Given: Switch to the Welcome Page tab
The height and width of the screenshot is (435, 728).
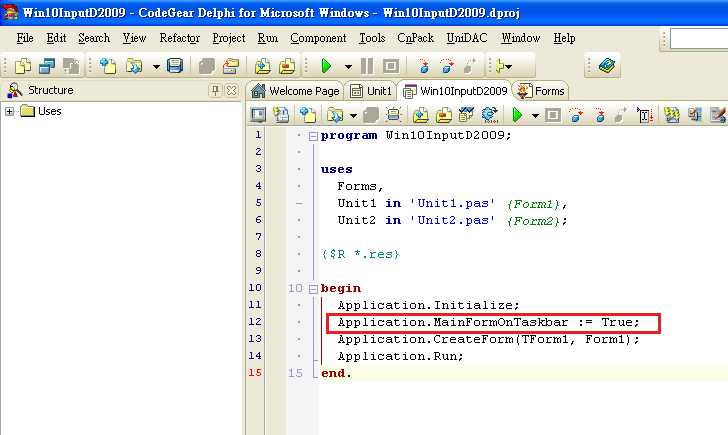Looking at the screenshot, I should coord(295,91).
